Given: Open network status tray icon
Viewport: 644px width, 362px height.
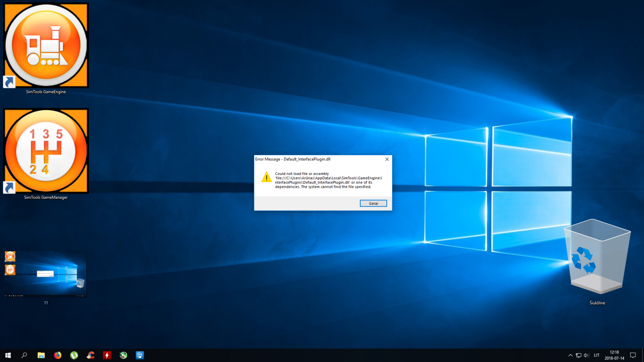Looking at the screenshot, I should point(578,355).
